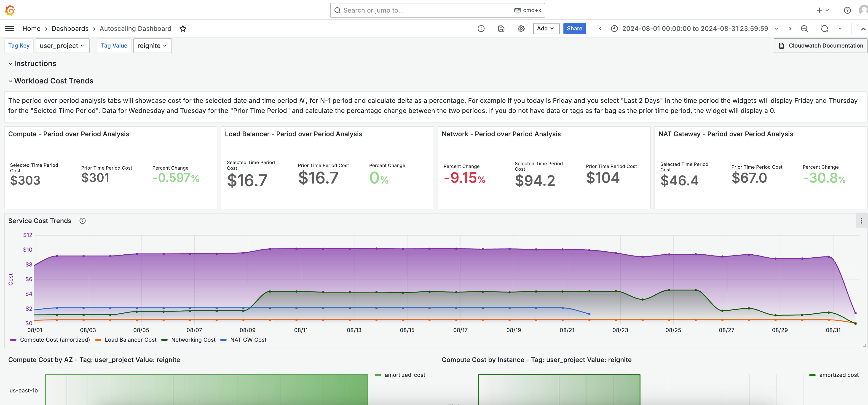Open dashboard insights info icon
The width and height of the screenshot is (868, 405).
pyautogui.click(x=481, y=29)
